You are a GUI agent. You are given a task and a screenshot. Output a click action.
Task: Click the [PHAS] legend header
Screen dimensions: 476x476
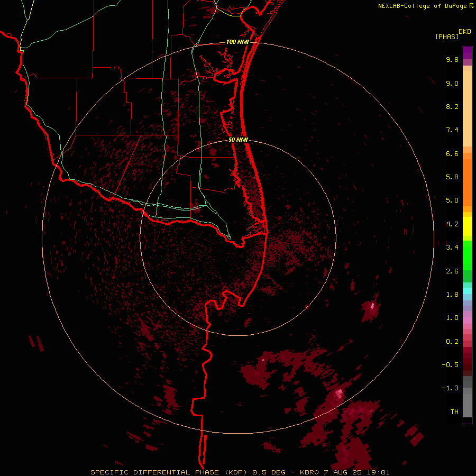447,37
